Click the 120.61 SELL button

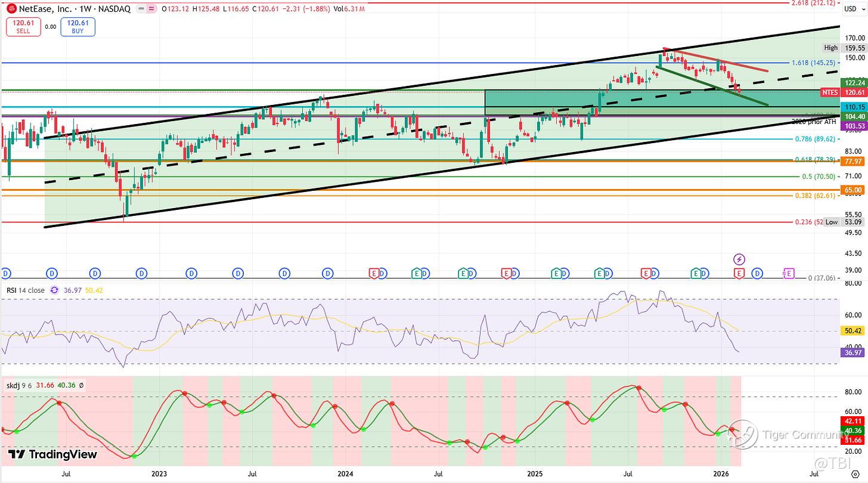24,27
